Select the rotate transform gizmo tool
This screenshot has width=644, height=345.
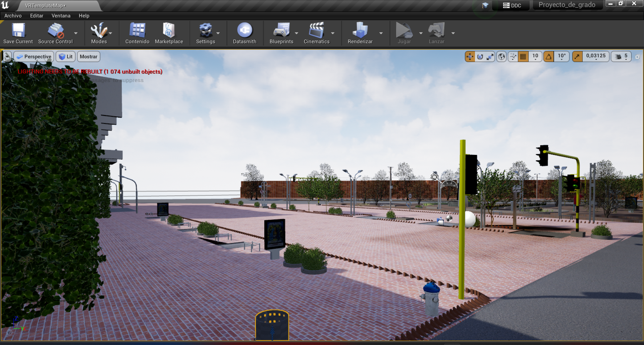(x=480, y=57)
